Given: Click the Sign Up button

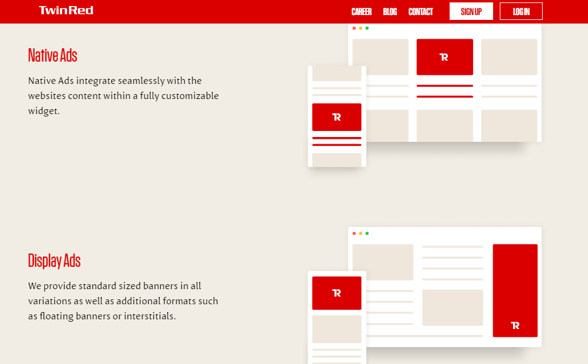Looking at the screenshot, I should click(x=471, y=11).
